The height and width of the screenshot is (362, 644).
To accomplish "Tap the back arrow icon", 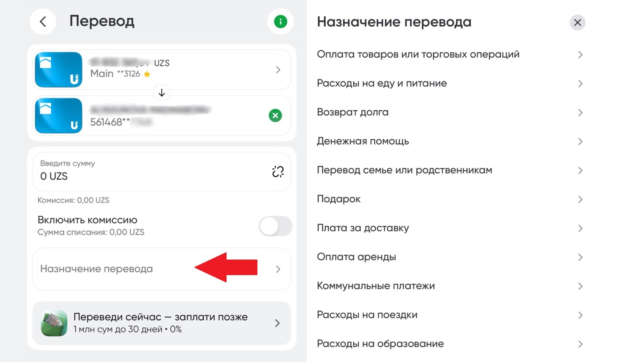I will (43, 22).
